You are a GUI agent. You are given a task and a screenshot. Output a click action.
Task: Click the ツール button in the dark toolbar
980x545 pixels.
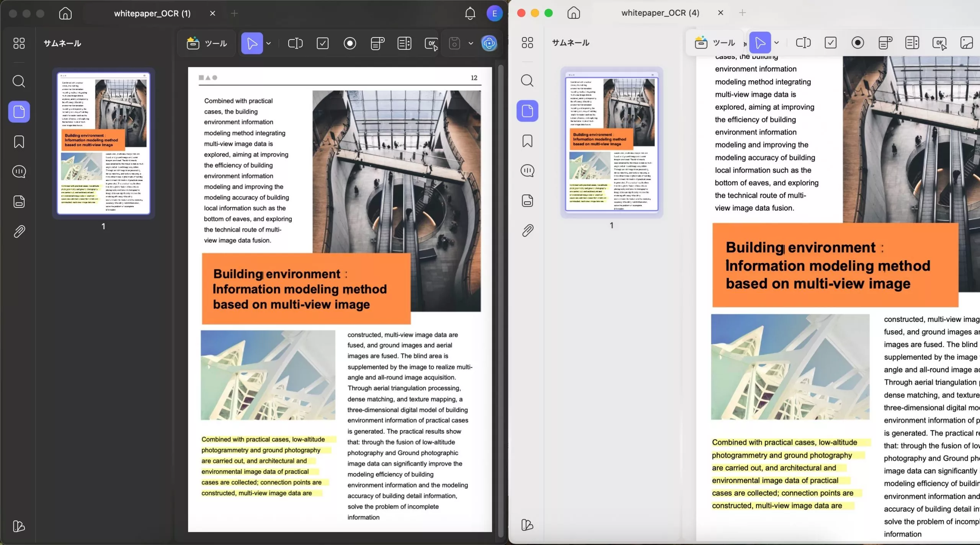coord(207,44)
